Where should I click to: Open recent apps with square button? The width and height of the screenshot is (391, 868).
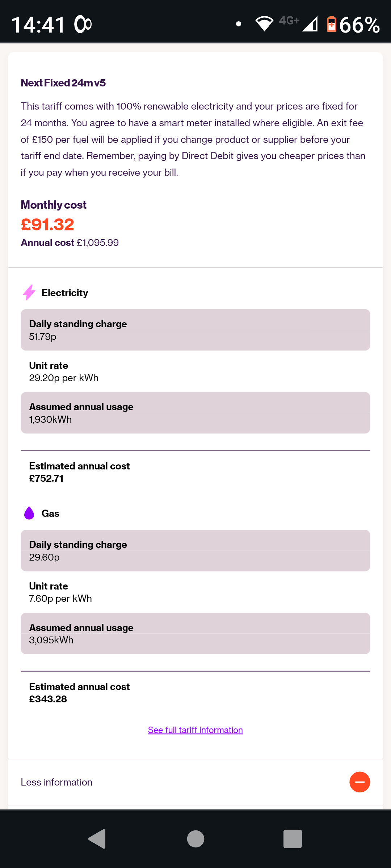(x=293, y=839)
